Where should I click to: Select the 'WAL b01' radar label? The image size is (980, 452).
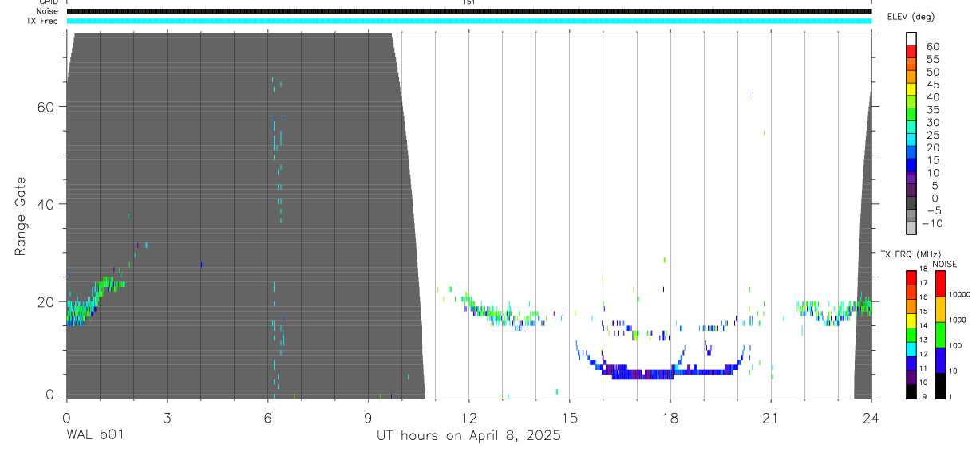(94, 435)
